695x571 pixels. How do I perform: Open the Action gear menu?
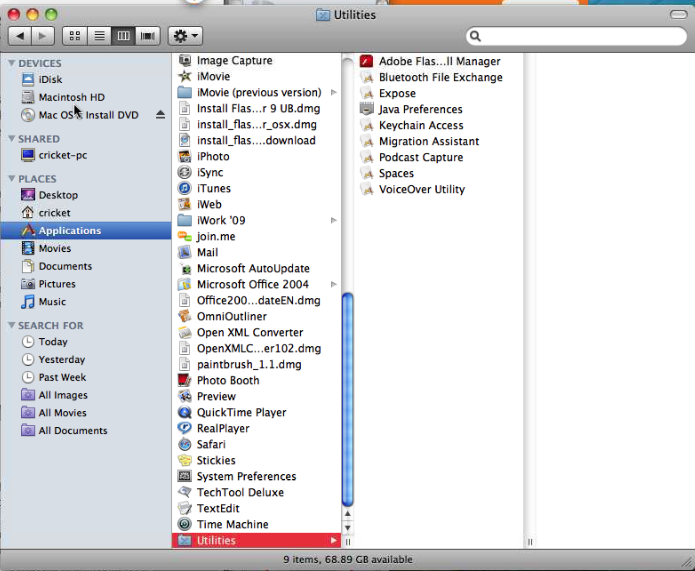coord(185,36)
